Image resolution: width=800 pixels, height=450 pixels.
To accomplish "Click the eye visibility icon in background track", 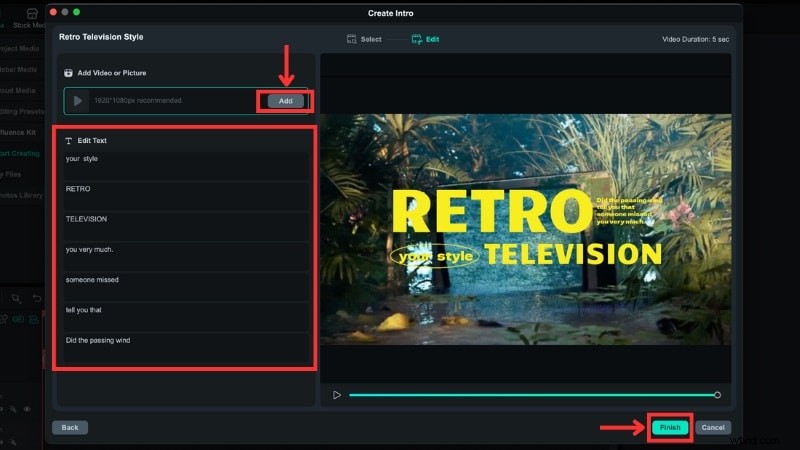I will point(27,409).
